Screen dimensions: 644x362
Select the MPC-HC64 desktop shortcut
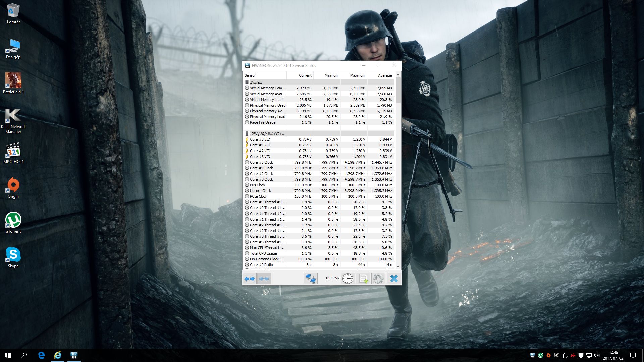[x=13, y=153]
